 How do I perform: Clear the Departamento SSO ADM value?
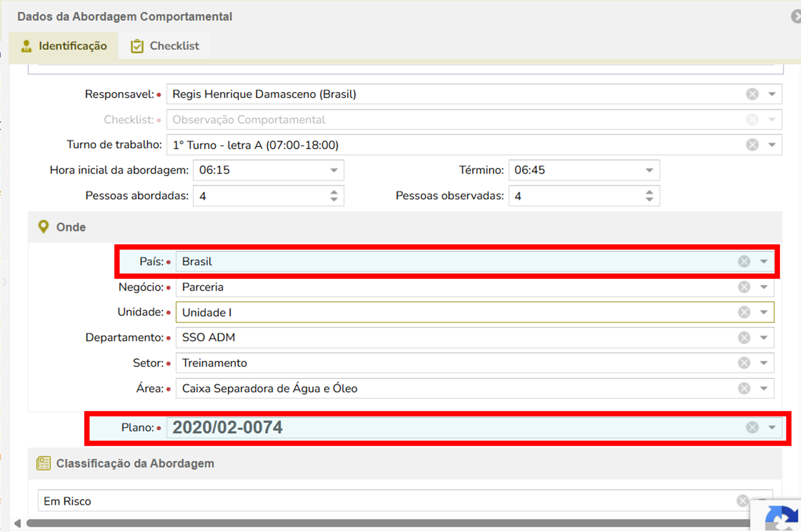744,338
